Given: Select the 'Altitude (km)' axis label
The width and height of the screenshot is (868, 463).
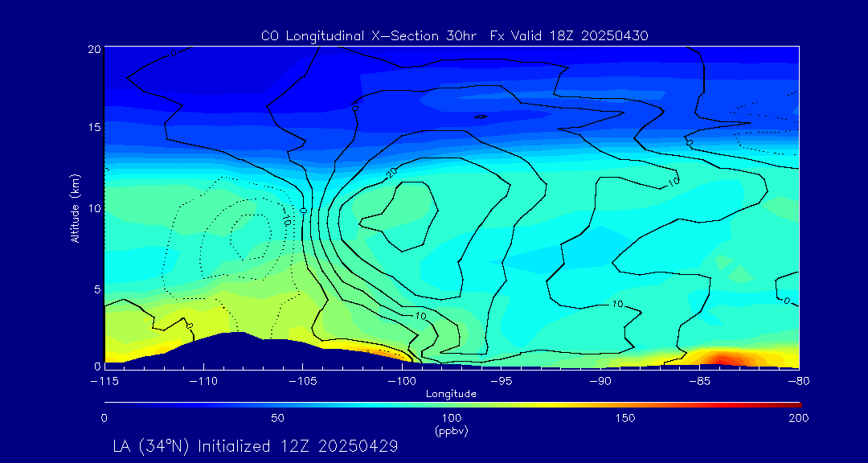Looking at the screenshot, I should click(76, 207).
